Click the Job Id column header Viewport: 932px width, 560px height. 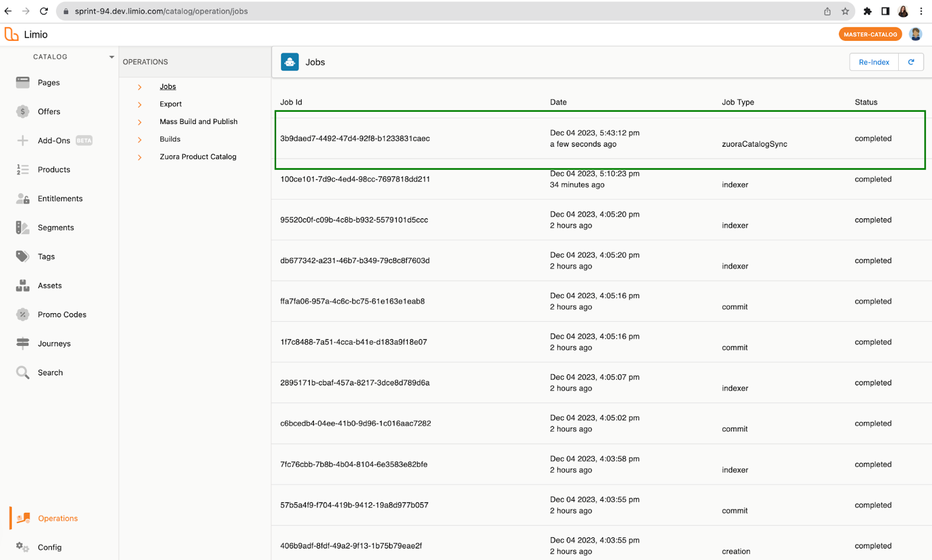(x=291, y=102)
